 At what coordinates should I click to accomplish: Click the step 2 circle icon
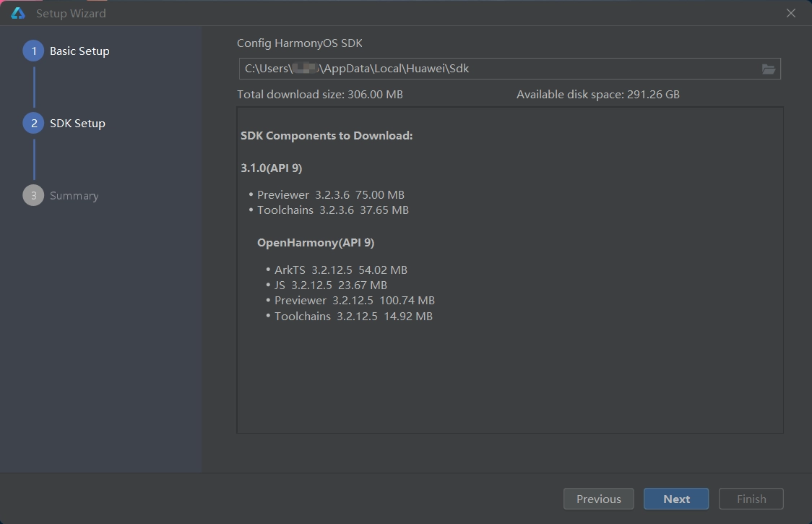pos(33,124)
